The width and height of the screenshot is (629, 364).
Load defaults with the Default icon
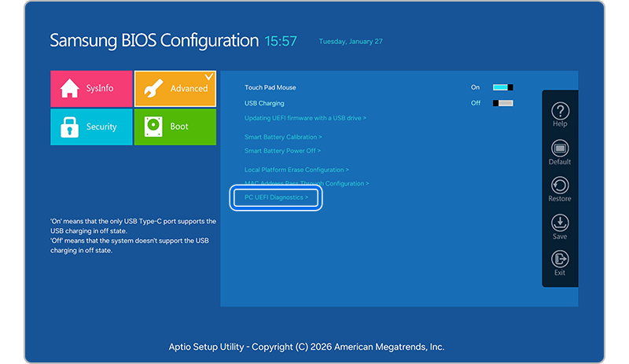pos(560,149)
